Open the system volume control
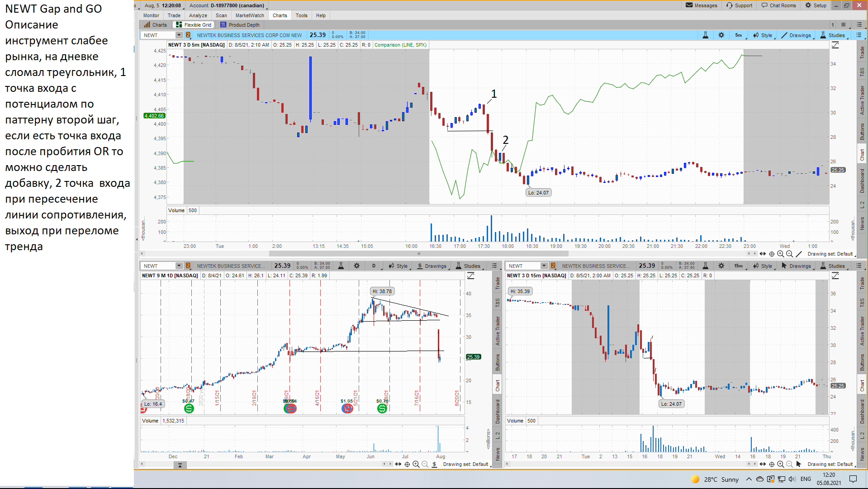The image size is (868, 489). (x=792, y=479)
